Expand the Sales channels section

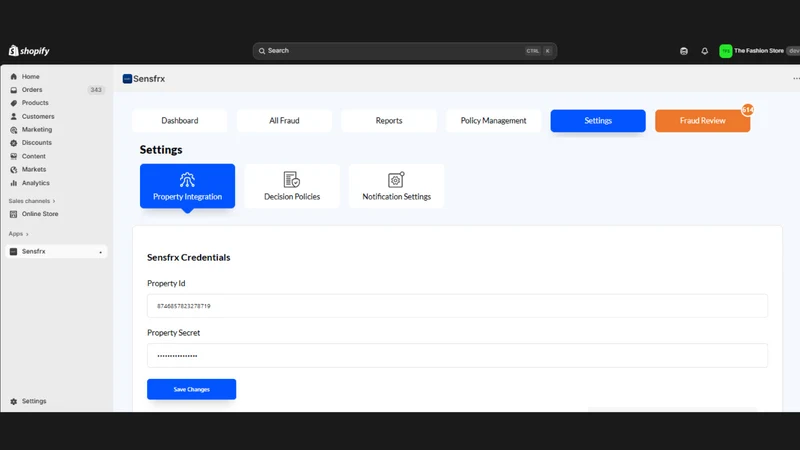coord(32,201)
